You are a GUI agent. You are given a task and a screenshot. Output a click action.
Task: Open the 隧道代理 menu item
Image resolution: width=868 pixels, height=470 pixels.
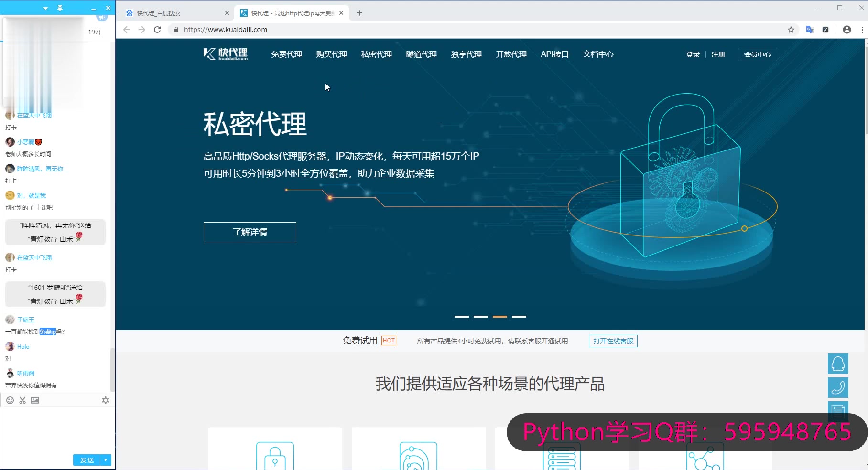pos(422,54)
